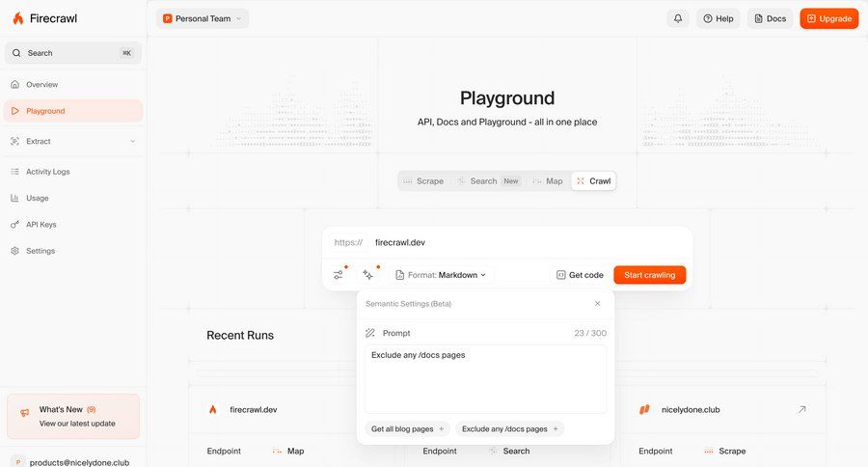Close the Semantic Settings panel
868x467 pixels.
click(x=597, y=303)
